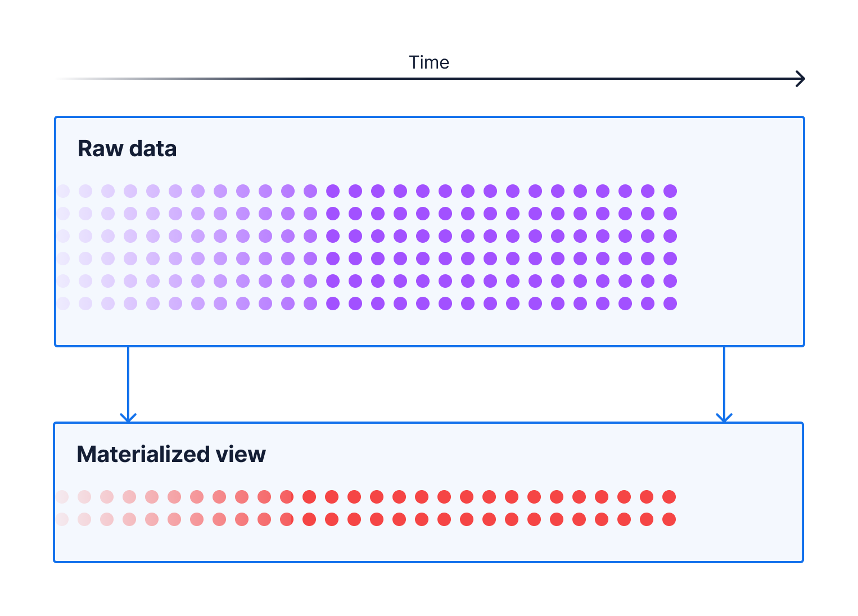Click bottom-right red dot in Materialized view
858x616 pixels.
click(x=669, y=519)
